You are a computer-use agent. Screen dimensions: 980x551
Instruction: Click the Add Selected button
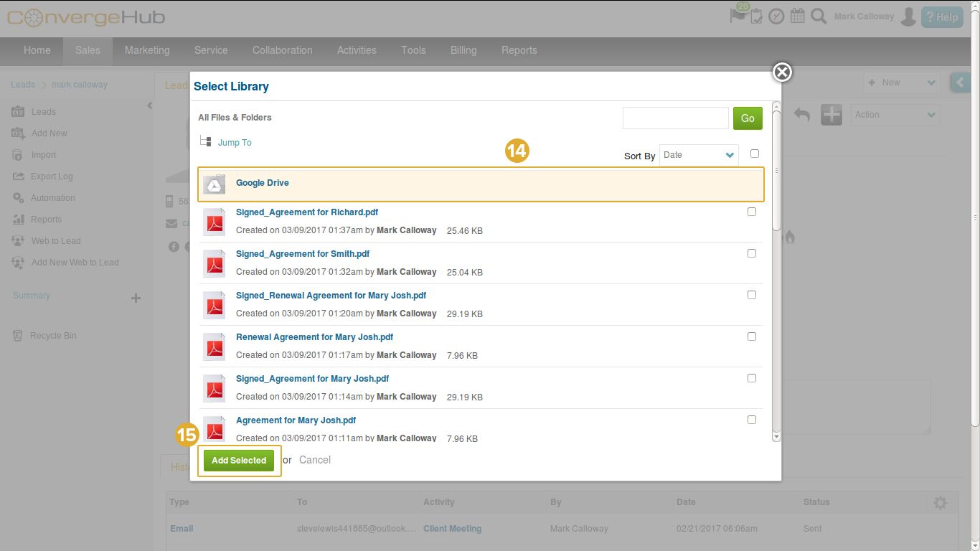[x=239, y=461]
